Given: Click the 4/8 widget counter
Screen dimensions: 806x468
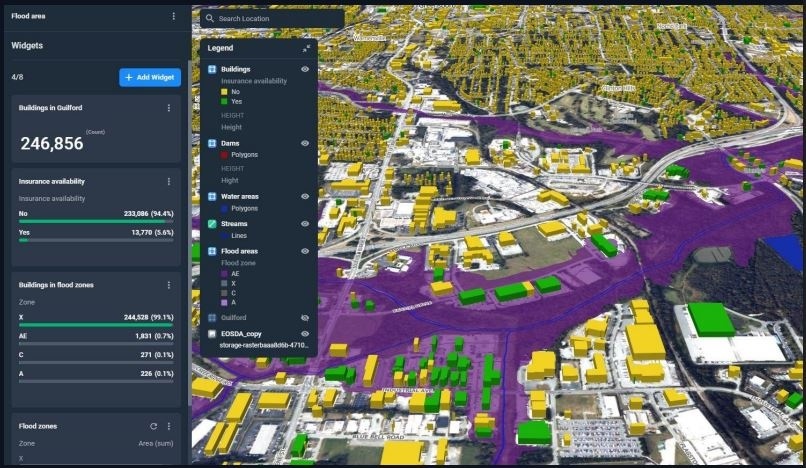Looking at the screenshot, I should [17, 77].
